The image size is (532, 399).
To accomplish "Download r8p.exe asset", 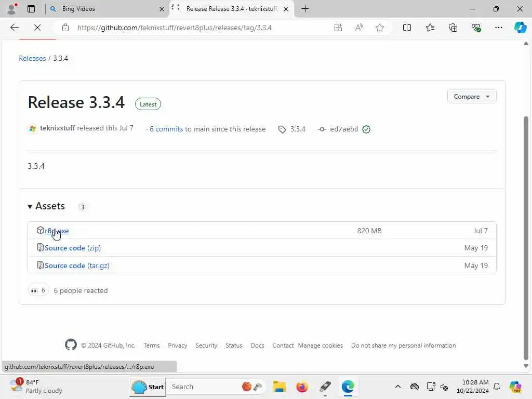I will click(56, 231).
